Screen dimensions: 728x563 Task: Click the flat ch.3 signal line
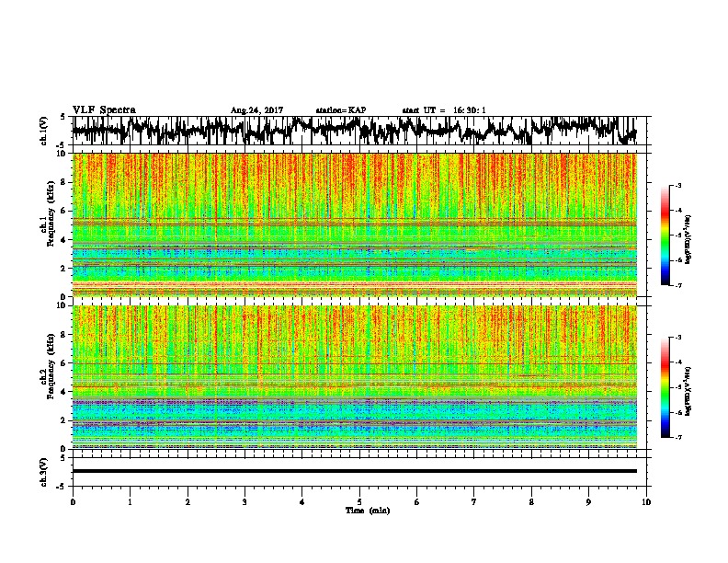355,471
